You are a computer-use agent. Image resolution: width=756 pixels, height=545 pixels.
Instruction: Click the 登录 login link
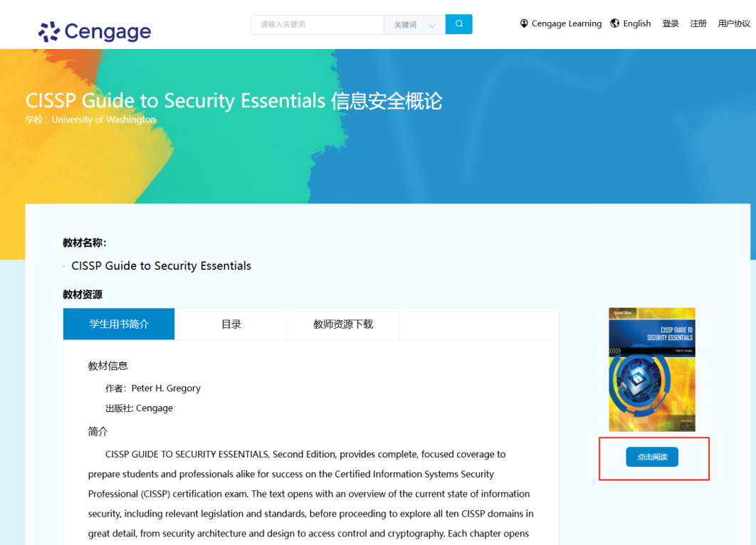pos(671,23)
